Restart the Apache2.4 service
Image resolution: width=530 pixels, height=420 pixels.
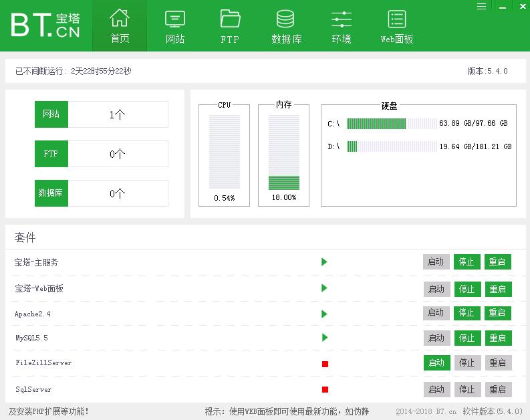click(x=497, y=313)
